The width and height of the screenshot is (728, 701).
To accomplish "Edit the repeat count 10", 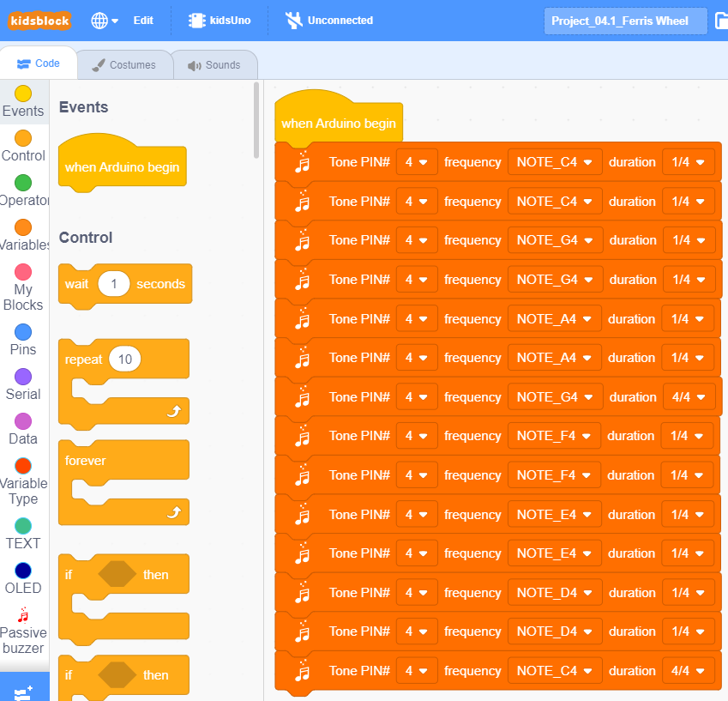I will click(x=125, y=360).
